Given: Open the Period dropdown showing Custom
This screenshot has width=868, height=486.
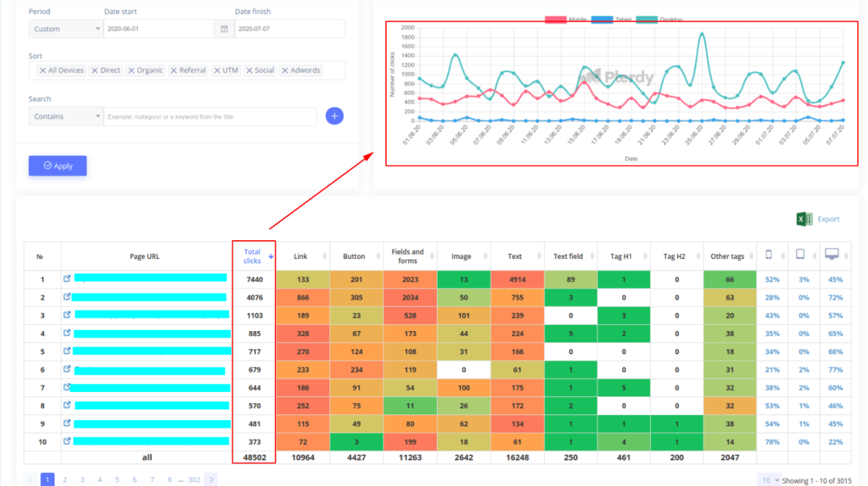Looking at the screenshot, I should pos(65,29).
